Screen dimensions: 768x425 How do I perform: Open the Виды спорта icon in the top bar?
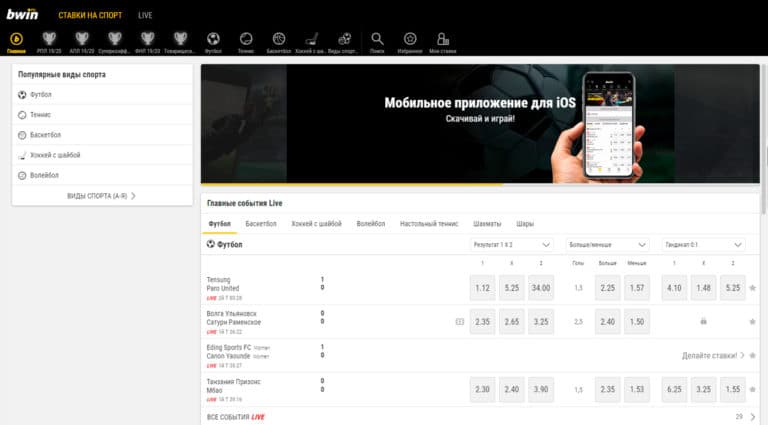[344, 43]
